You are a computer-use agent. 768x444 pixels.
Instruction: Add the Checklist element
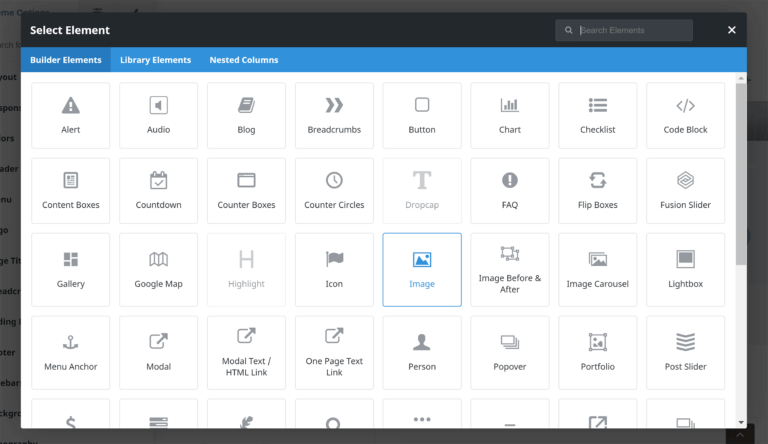tap(598, 116)
